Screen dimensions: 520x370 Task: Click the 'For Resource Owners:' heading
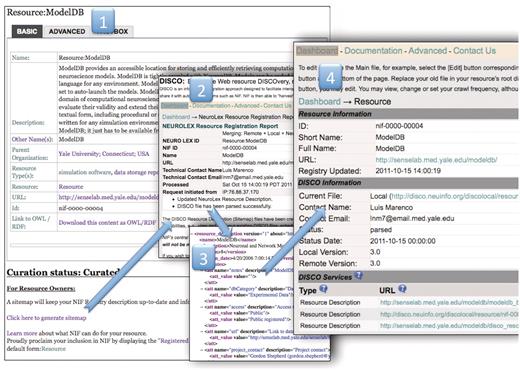pos(41,289)
